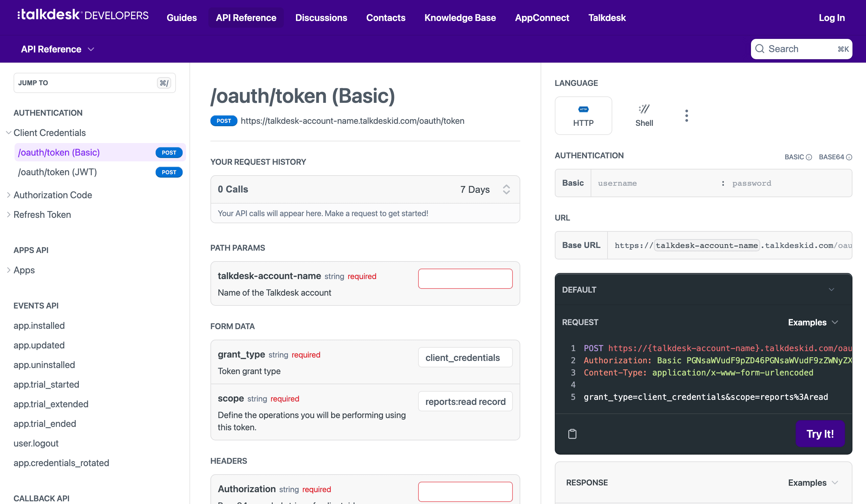Click the scope input field
This screenshot has width=866, height=504.
point(465,401)
